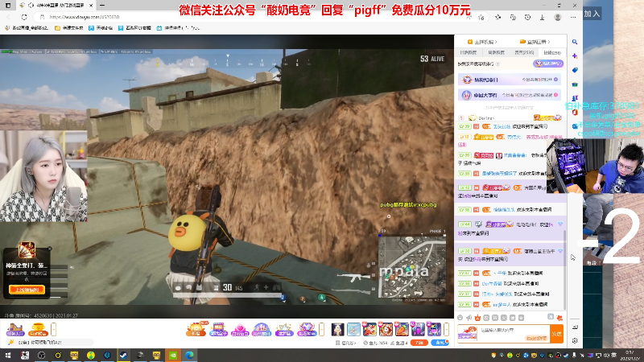The width and height of the screenshot is (644, 362).
Task: Open the Edge sidebar settings gear
Action: (575, 340)
